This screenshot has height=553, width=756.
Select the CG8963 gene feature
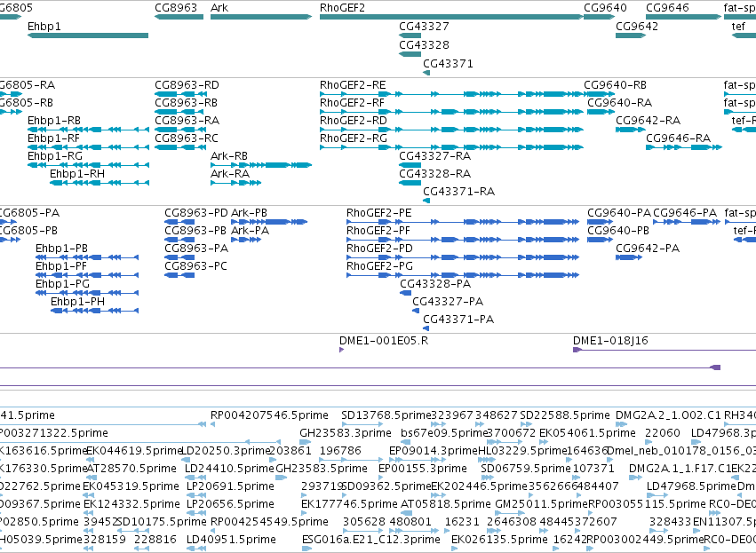pyautogui.click(x=179, y=17)
